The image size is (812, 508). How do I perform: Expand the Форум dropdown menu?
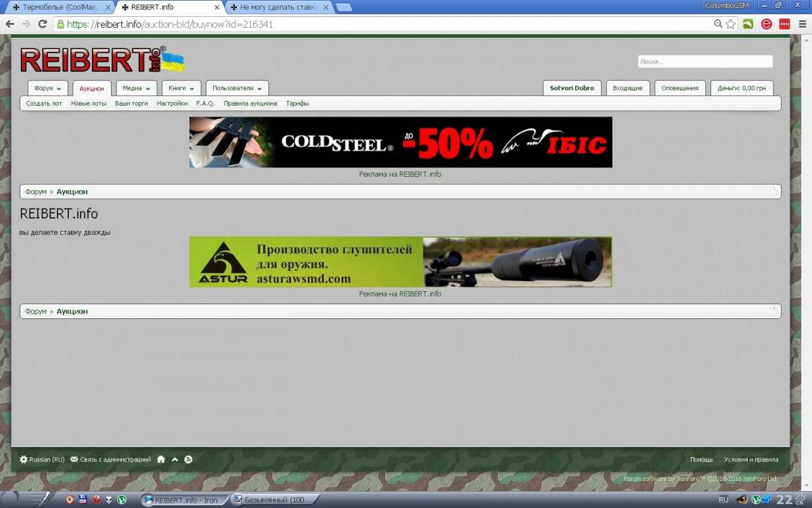point(47,88)
